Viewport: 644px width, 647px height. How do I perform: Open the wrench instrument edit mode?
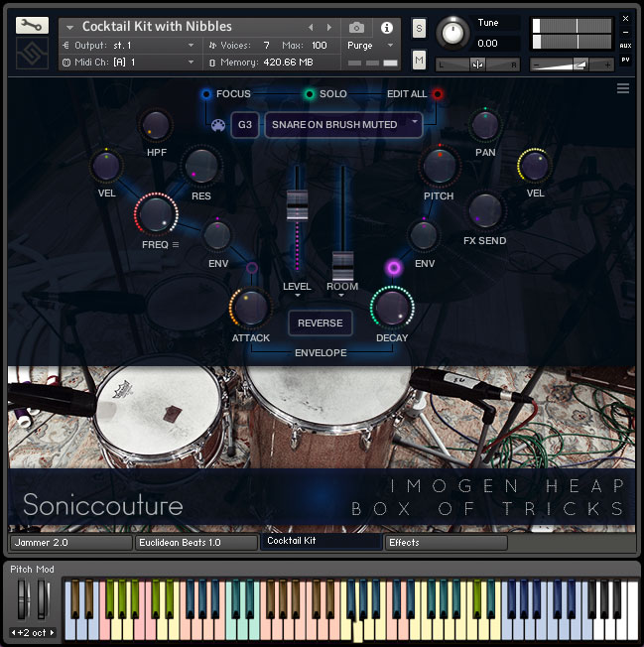[x=32, y=26]
